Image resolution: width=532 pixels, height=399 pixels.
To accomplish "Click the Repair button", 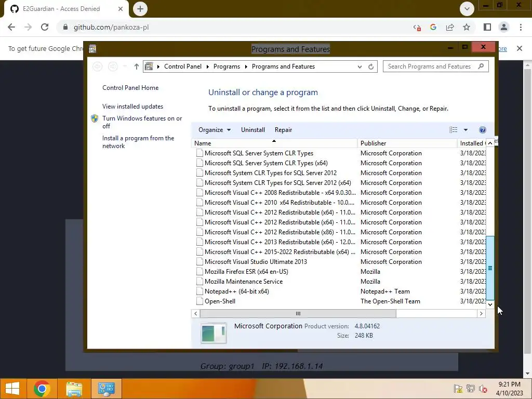I will pyautogui.click(x=283, y=130).
